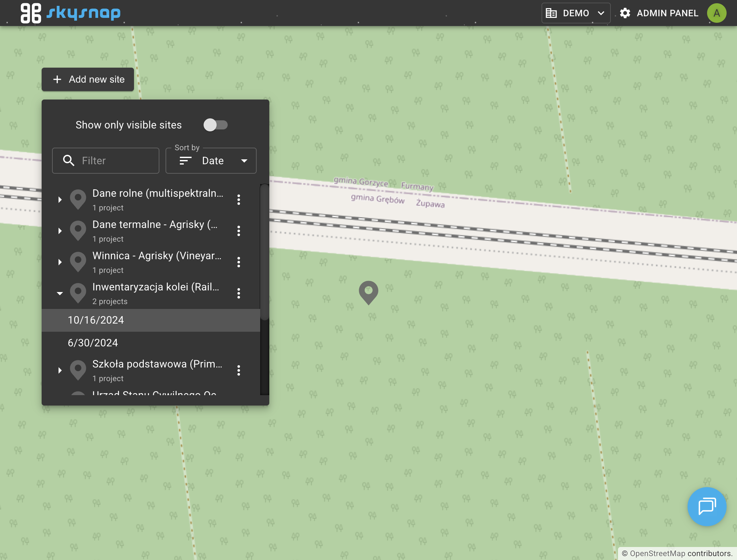
Task: Open the chat support button
Action: (707, 507)
